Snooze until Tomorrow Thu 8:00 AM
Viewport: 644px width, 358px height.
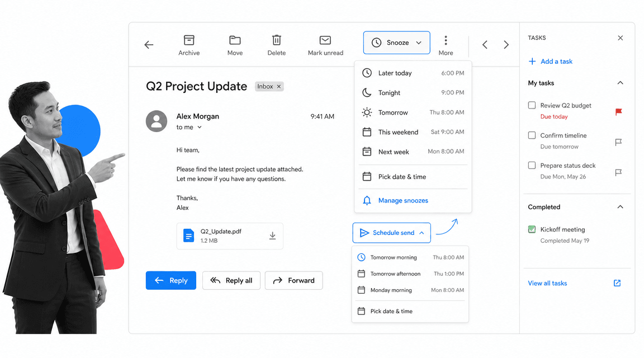(x=413, y=112)
